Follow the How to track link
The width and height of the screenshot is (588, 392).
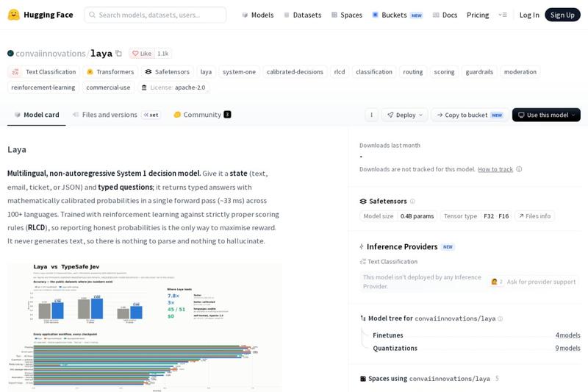click(x=495, y=169)
